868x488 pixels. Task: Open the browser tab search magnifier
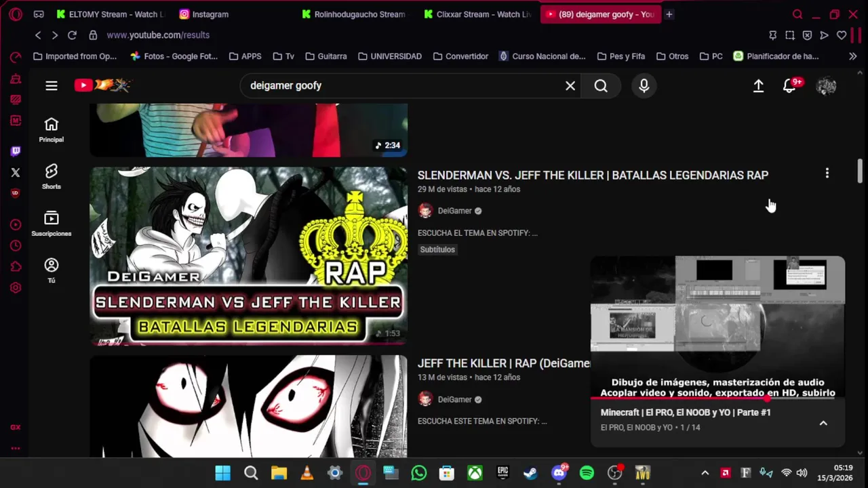tap(797, 14)
